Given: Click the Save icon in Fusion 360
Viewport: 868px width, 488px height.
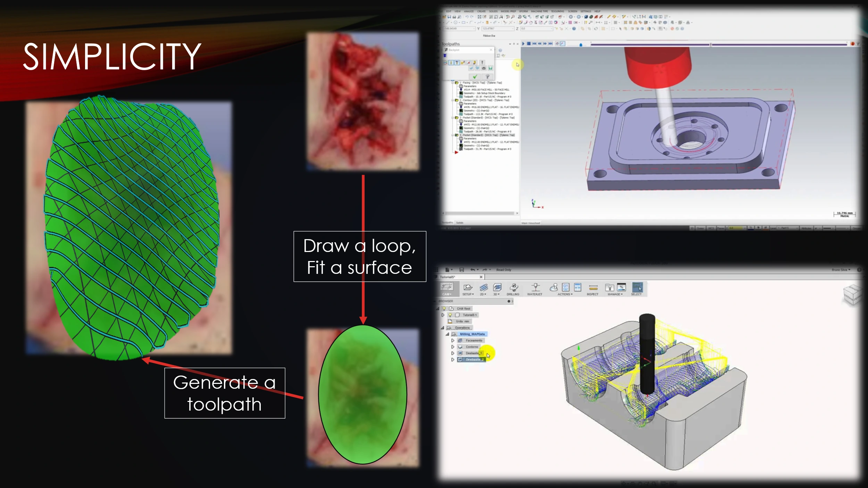Looking at the screenshot, I should tap(462, 270).
